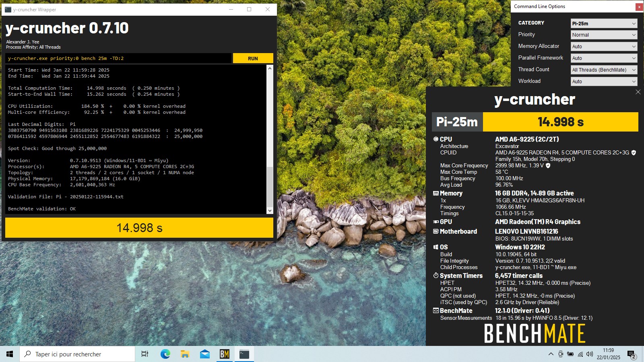The image size is (644, 362).
Task: Click the Validation File line in console
Action: tap(66, 197)
